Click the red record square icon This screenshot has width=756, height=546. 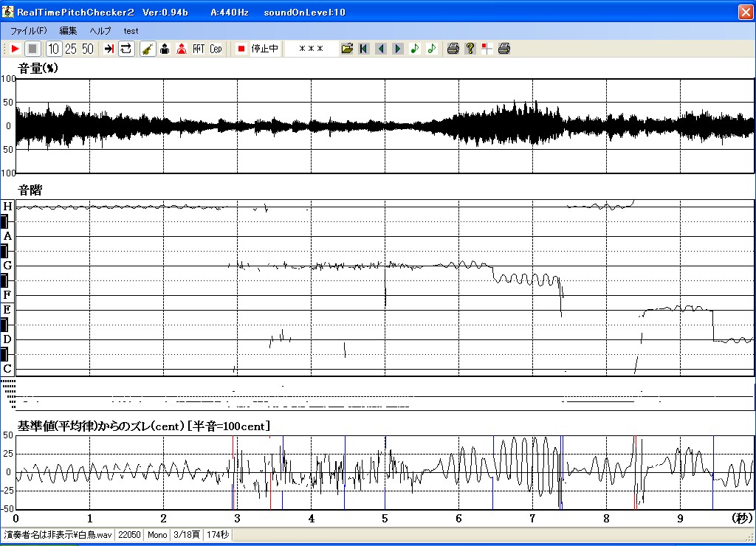click(x=241, y=49)
